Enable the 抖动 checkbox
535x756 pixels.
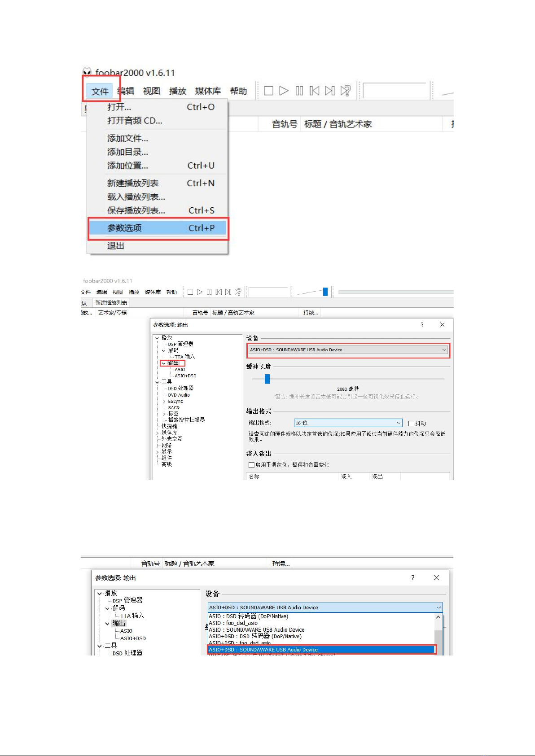click(411, 423)
